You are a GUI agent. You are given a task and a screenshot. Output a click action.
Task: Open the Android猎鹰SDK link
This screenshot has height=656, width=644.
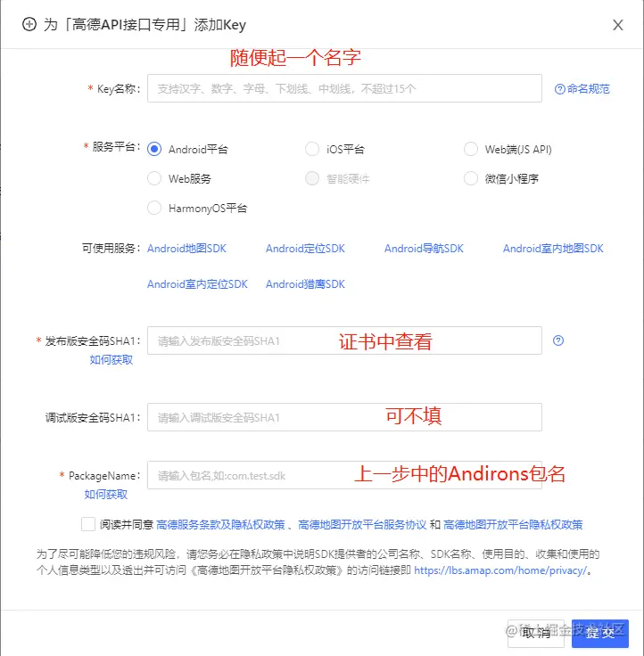(x=305, y=284)
